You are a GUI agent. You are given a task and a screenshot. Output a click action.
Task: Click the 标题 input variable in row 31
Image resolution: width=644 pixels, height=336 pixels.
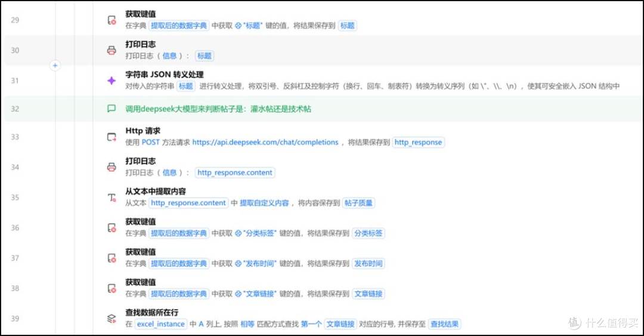tap(185, 86)
